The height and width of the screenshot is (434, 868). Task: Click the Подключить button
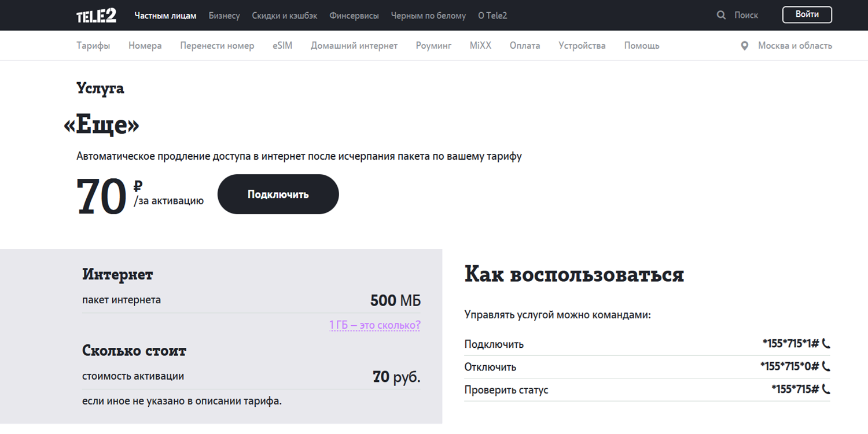[x=278, y=194]
